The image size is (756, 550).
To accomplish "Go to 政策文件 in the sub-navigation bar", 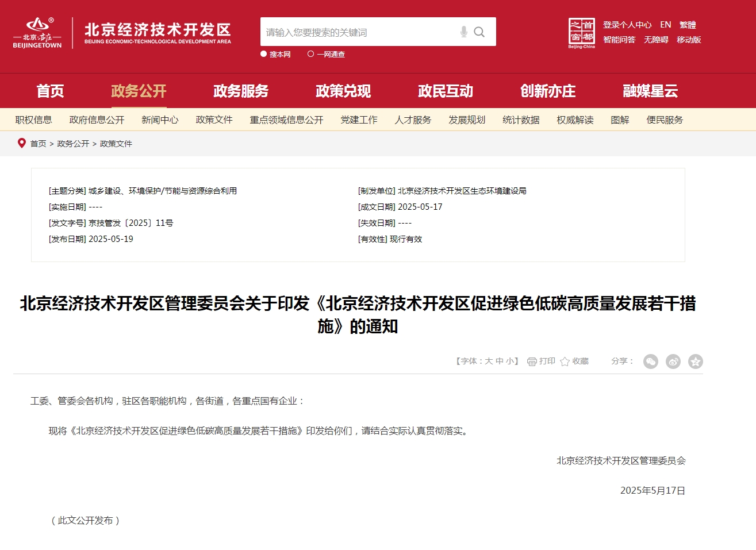I will click(x=214, y=120).
